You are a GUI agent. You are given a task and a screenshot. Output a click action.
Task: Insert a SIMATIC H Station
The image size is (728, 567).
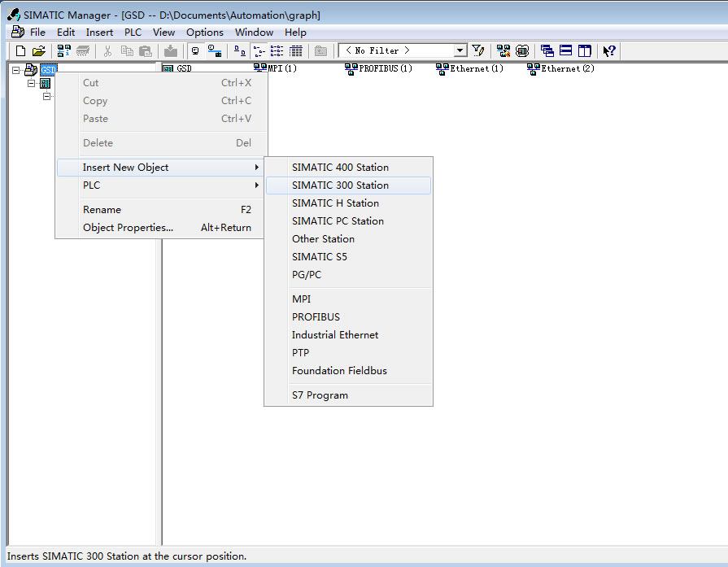pos(348,203)
